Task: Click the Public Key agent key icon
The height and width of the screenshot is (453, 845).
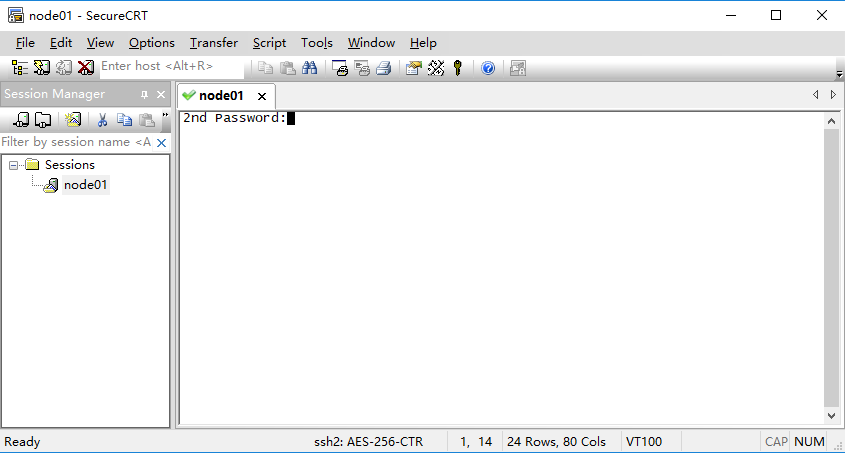Action: coord(458,68)
